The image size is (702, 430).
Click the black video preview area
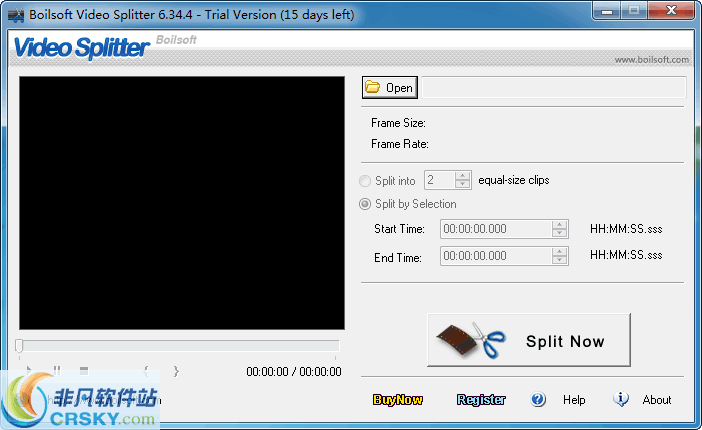(x=182, y=203)
